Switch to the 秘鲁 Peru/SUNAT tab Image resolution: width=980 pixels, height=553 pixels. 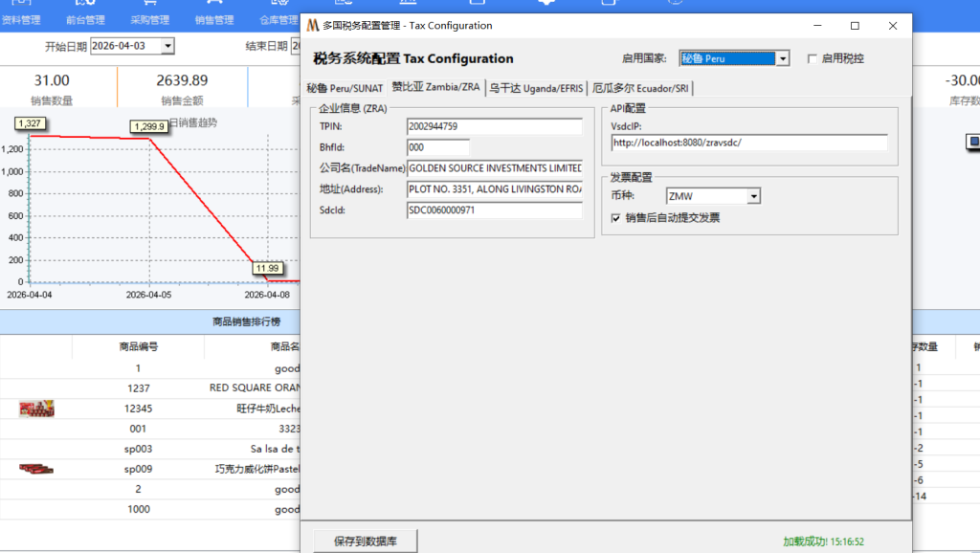coord(344,88)
